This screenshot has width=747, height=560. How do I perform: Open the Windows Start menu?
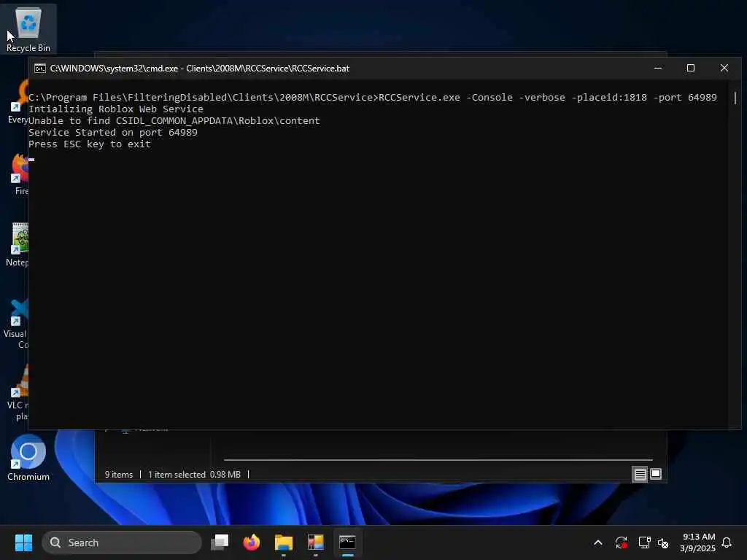(x=23, y=542)
